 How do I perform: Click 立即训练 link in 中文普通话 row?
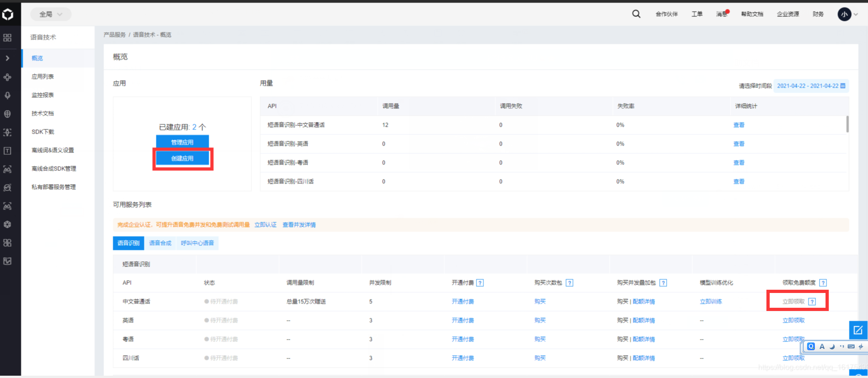point(711,302)
